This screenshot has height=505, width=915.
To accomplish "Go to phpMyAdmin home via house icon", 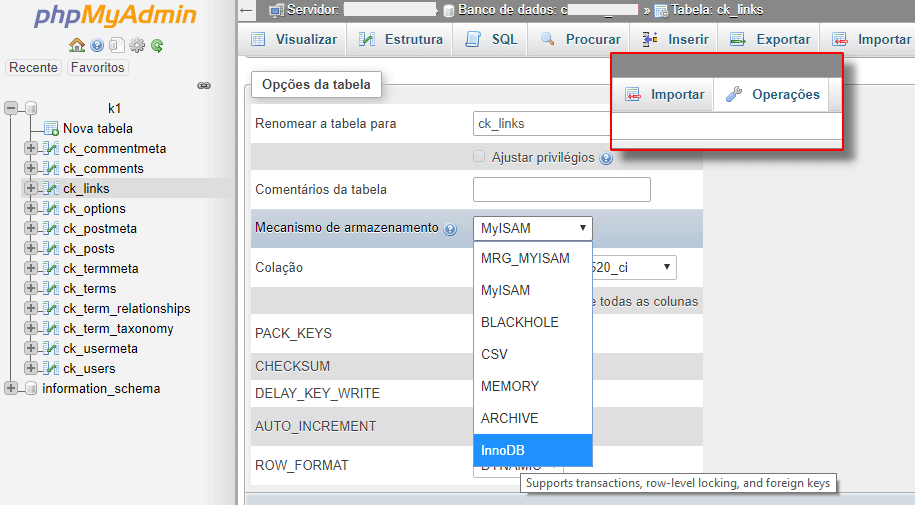I will (x=77, y=45).
